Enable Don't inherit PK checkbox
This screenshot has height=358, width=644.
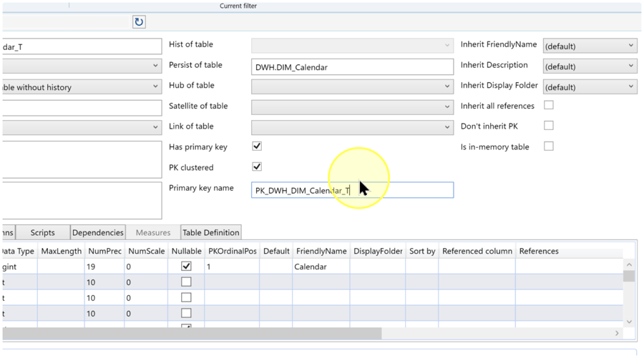pyautogui.click(x=549, y=126)
